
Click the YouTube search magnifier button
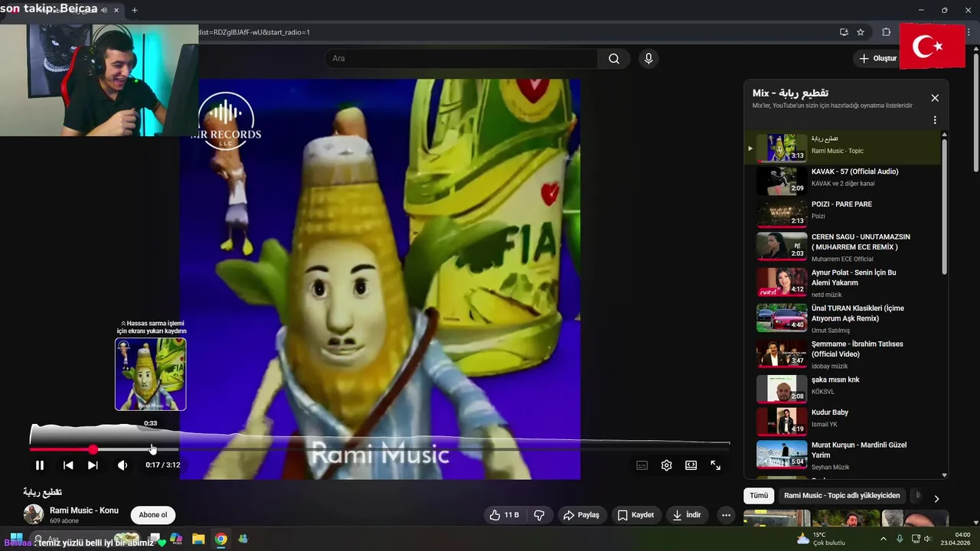614,59
